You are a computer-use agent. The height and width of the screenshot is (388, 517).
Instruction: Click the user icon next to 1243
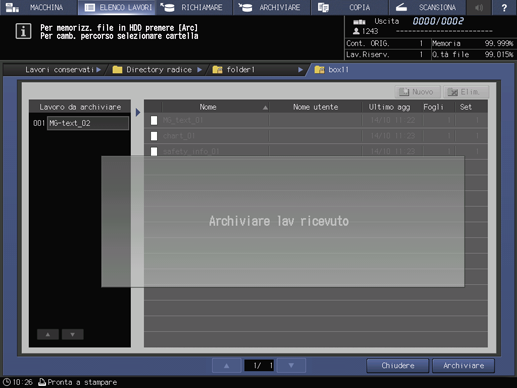356,31
